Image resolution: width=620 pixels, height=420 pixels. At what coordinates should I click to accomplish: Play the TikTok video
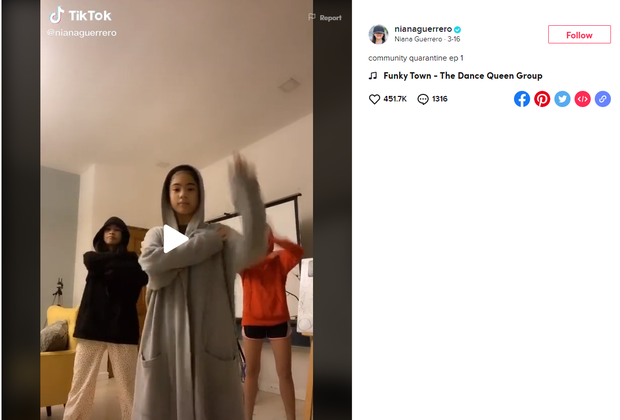tap(176, 239)
